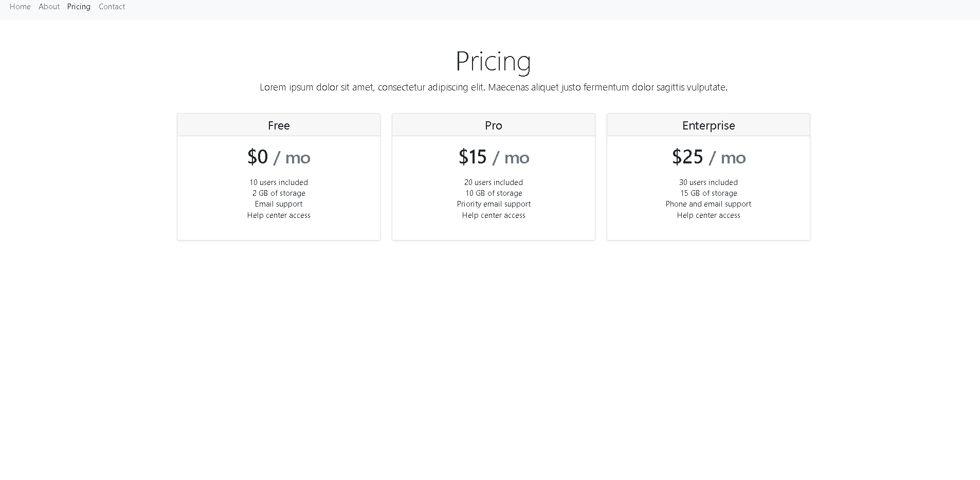The height and width of the screenshot is (480, 980).
Task: Click the Enterprise plan card header
Action: click(x=709, y=125)
